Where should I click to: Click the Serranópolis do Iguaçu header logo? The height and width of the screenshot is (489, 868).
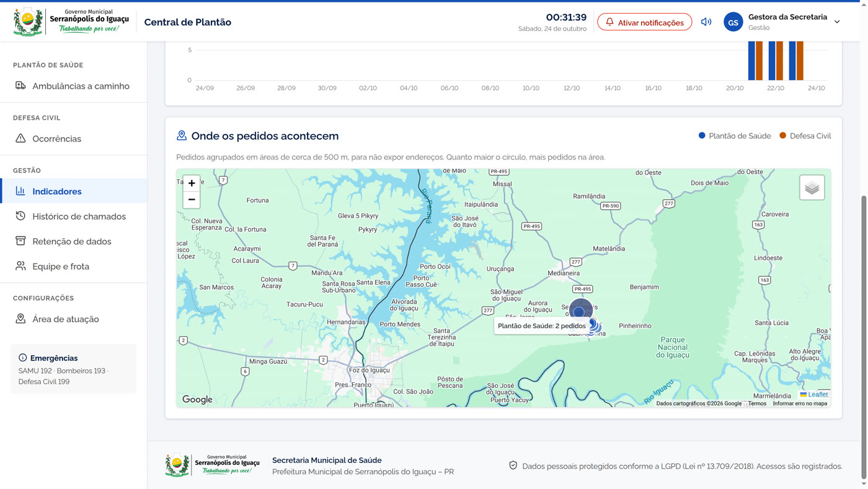click(71, 22)
